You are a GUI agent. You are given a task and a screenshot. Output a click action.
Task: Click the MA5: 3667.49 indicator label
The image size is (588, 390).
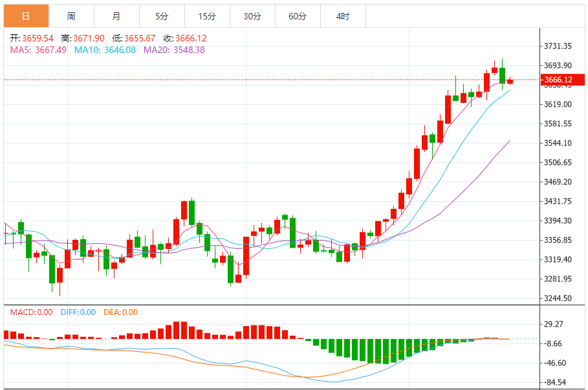pos(38,50)
